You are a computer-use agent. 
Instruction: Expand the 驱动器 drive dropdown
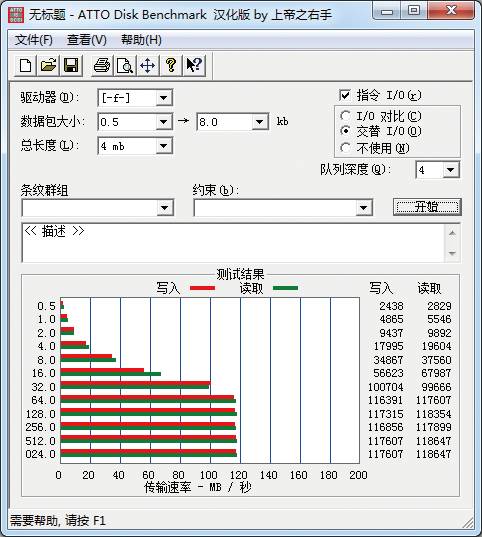(x=164, y=98)
